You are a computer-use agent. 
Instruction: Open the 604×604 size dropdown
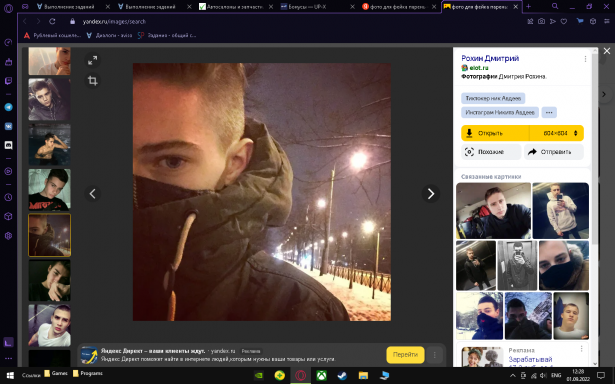tap(557, 133)
